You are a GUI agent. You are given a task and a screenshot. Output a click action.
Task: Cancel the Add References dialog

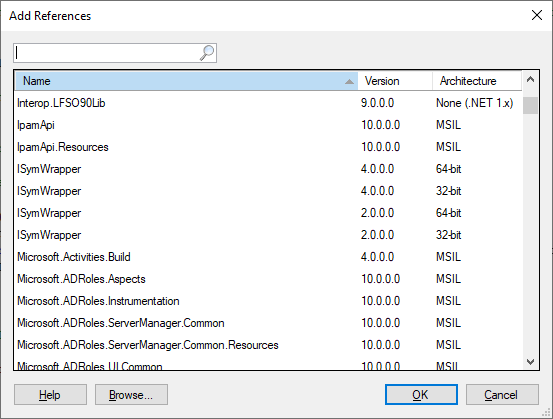coord(502,395)
